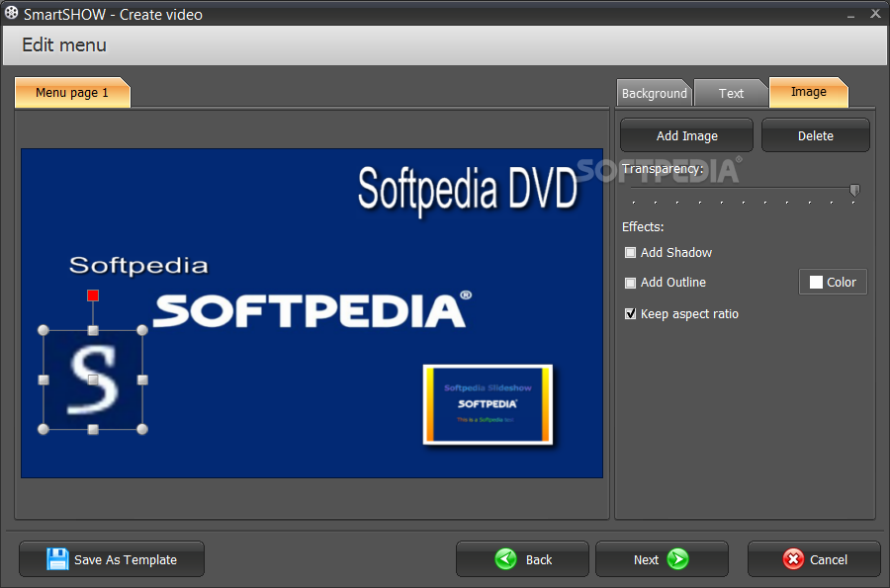Screen dimensions: 890x588
Task: Click Save As Template button label
Action: coord(126,559)
